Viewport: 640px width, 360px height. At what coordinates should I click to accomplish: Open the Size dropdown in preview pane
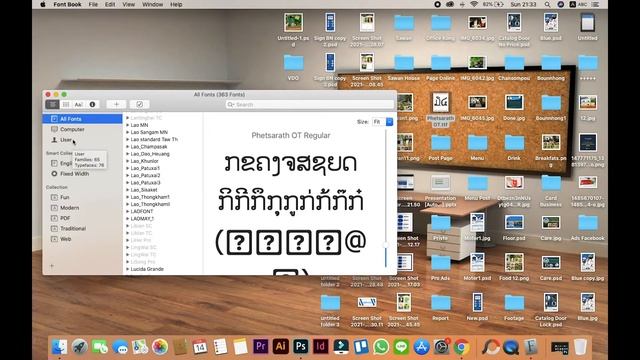coord(382,122)
